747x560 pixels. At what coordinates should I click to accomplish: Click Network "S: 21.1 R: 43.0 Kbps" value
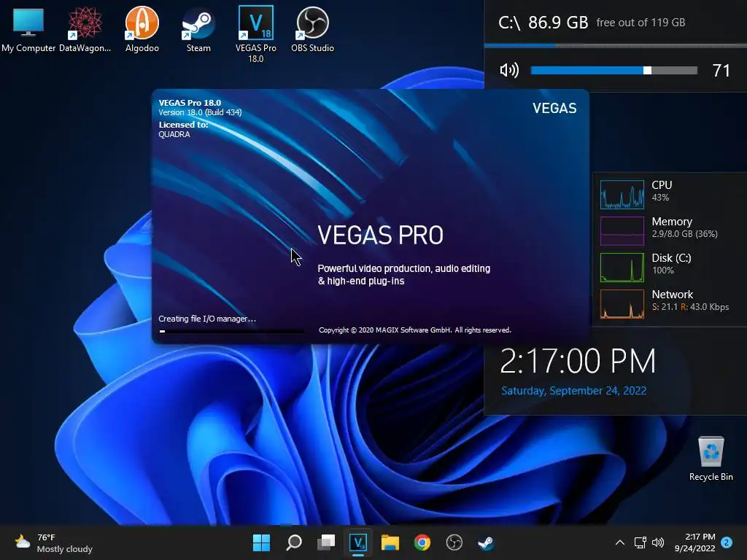(690, 307)
